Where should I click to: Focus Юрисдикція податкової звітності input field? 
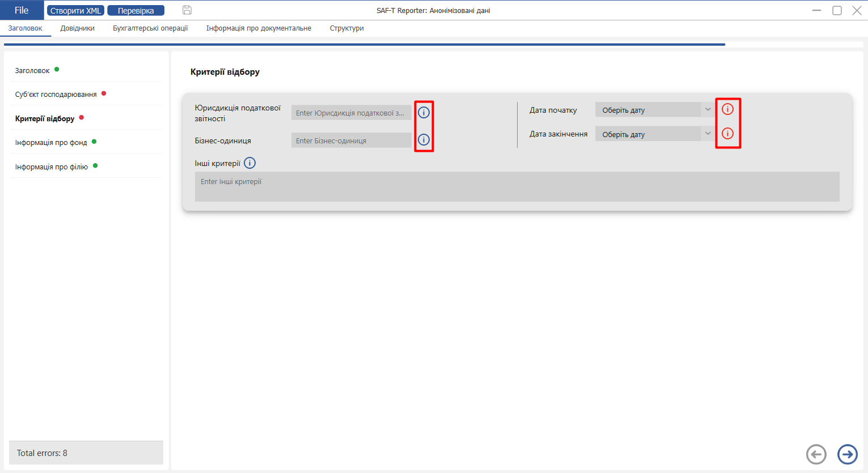coord(352,113)
